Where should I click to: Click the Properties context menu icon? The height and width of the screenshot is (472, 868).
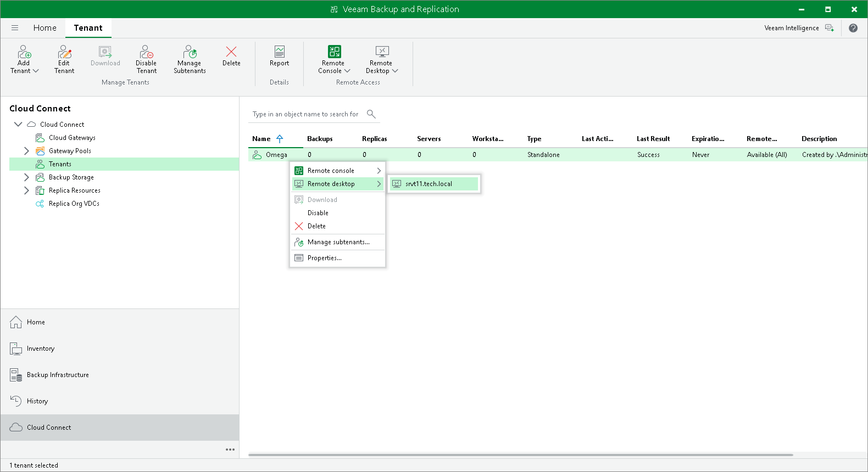pyautogui.click(x=299, y=258)
